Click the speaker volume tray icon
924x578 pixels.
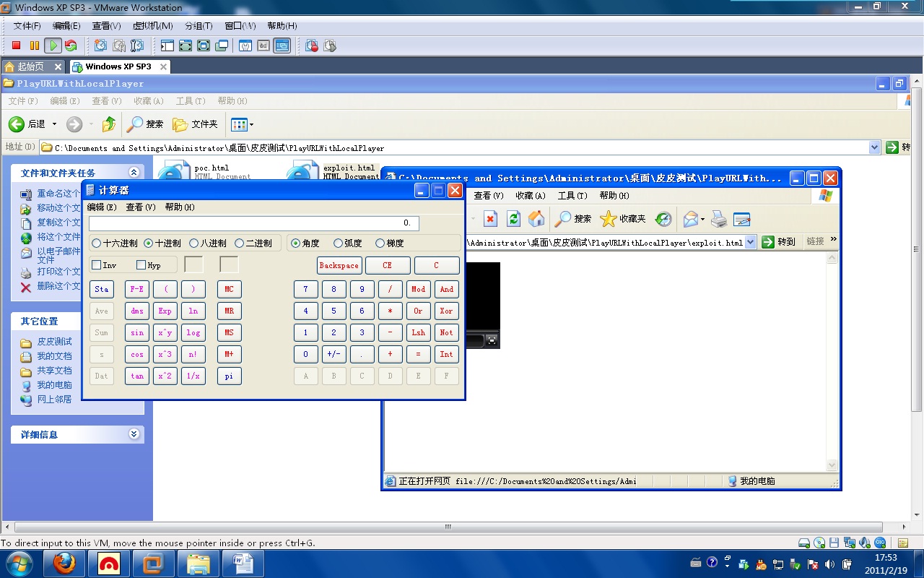click(x=829, y=564)
